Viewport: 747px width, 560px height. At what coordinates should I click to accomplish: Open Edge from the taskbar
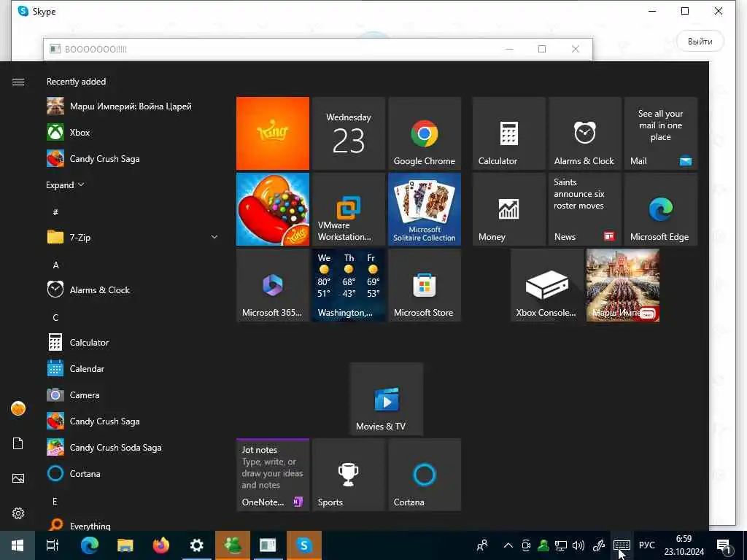(89, 545)
